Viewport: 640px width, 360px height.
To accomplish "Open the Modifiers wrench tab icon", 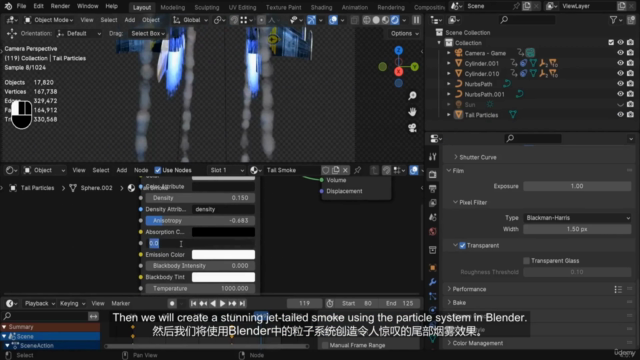I will click(433, 282).
